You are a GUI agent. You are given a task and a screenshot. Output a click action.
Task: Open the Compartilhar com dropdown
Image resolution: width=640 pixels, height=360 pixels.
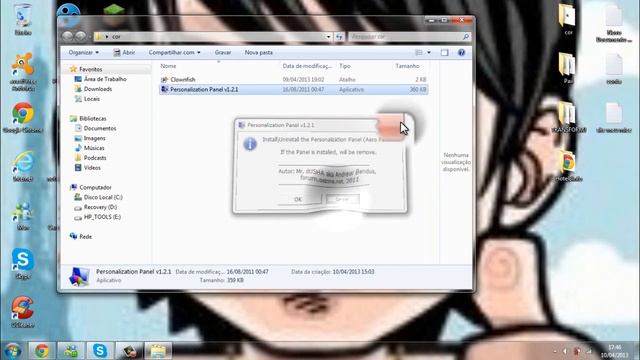pyautogui.click(x=174, y=52)
